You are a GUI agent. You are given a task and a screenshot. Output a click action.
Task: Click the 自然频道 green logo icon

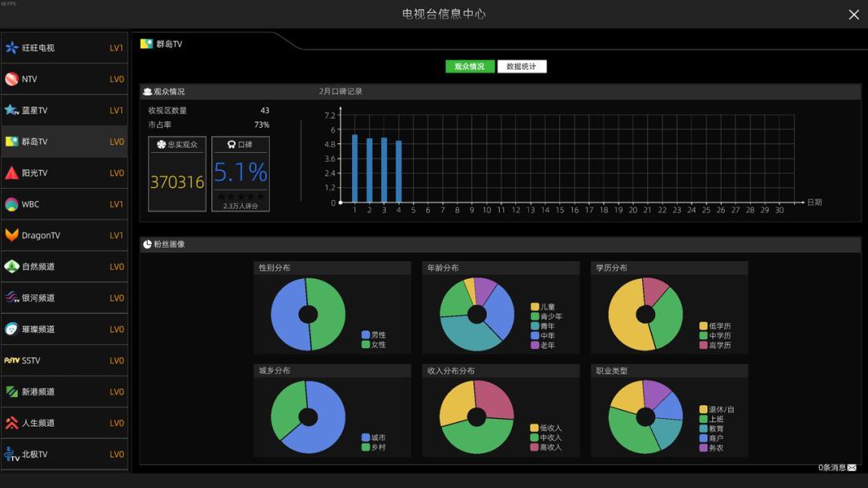[x=12, y=267]
